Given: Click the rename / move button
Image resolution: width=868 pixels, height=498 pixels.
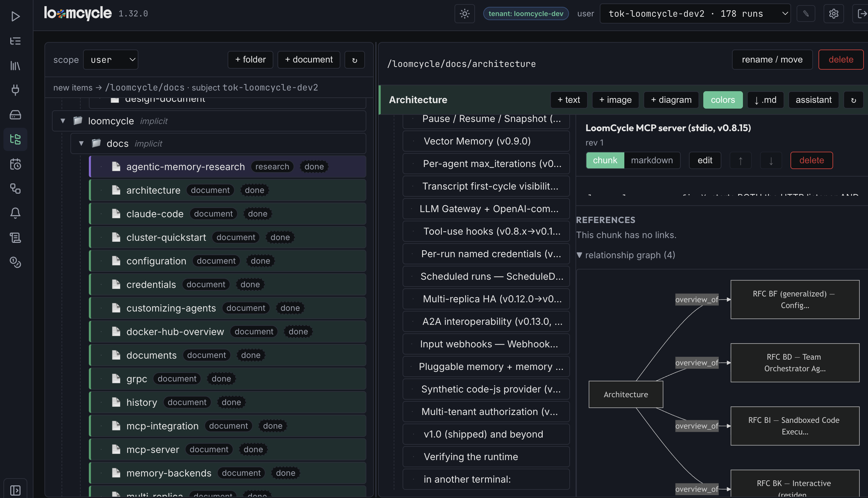Looking at the screenshot, I should point(772,60).
